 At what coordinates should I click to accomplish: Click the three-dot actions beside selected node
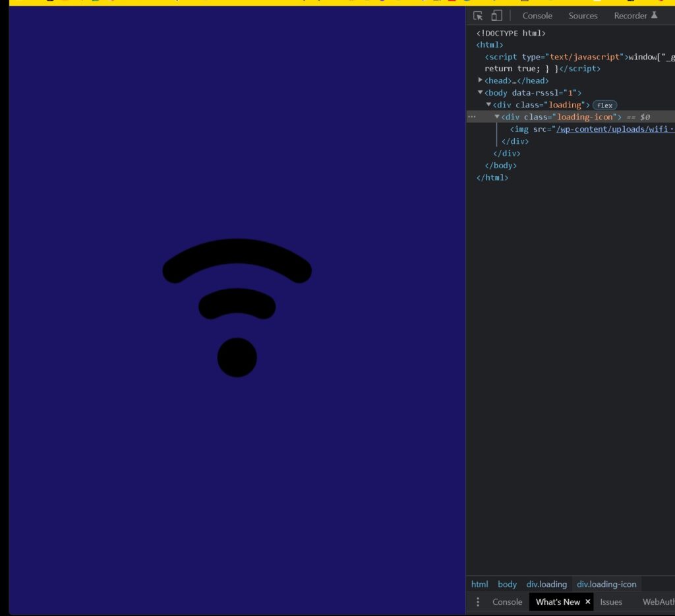click(471, 117)
